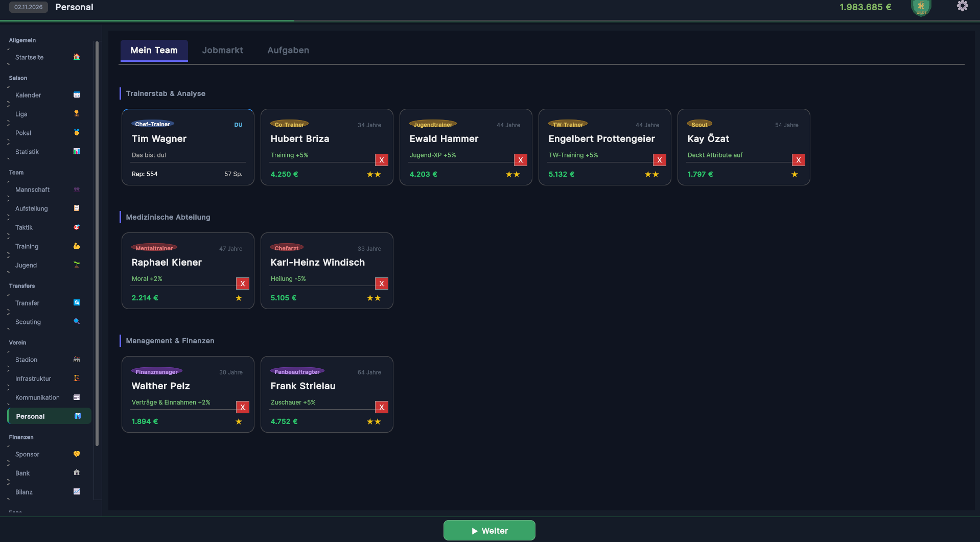Click the Bilanz chart icon
Screen dimensions: 980x542
tap(77, 491)
